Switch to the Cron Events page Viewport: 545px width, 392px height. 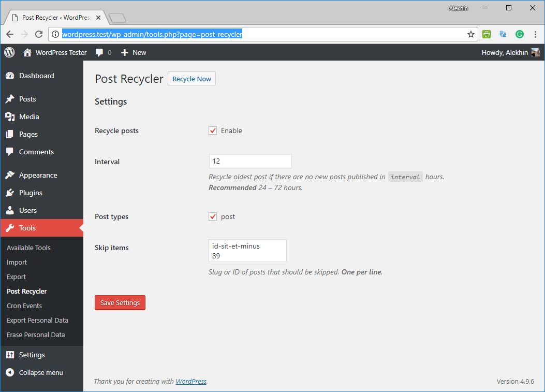click(24, 306)
